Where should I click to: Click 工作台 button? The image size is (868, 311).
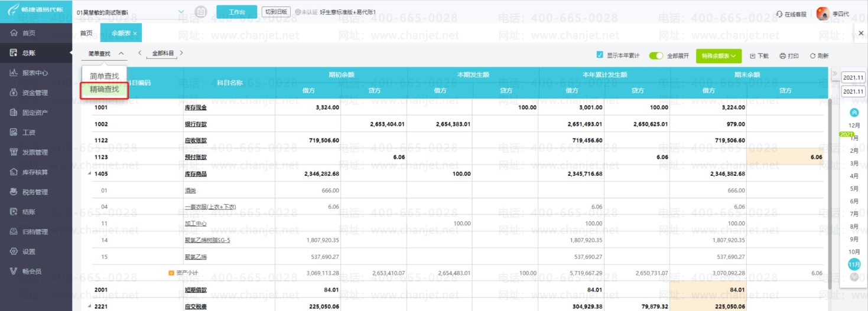tap(237, 12)
